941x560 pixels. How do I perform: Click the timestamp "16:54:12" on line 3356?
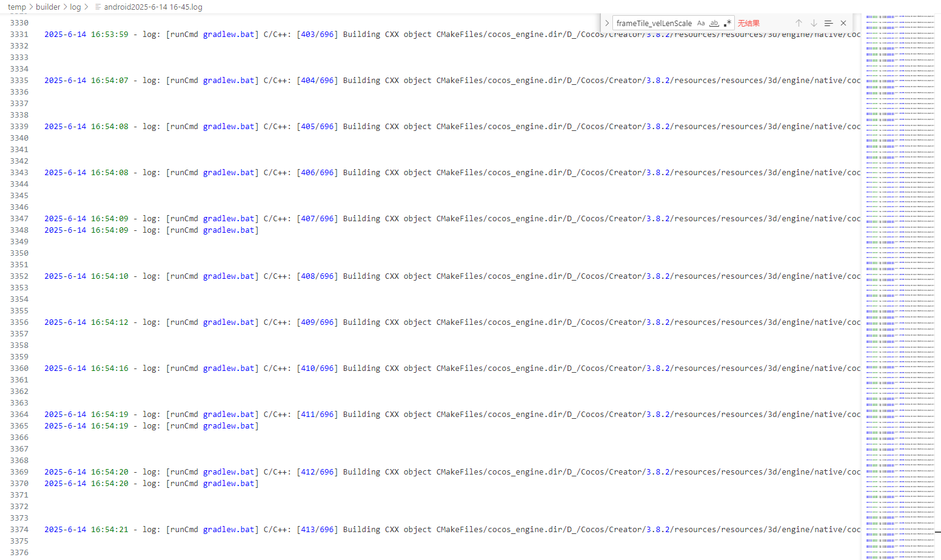point(110,322)
